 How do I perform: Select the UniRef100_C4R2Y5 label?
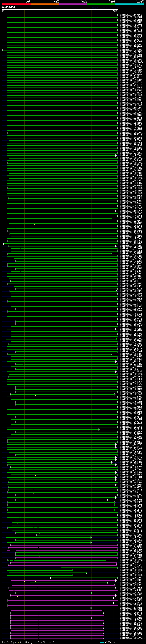(131, 434)
